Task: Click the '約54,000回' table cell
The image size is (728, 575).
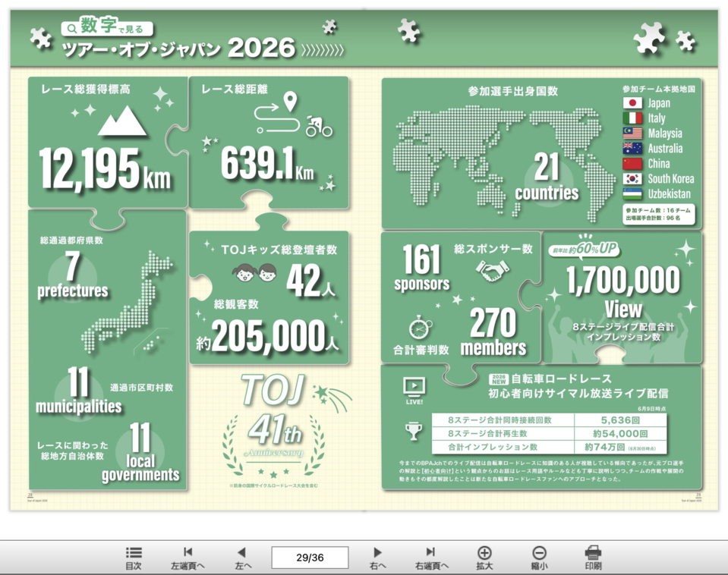Action: pyautogui.click(x=620, y=433)
